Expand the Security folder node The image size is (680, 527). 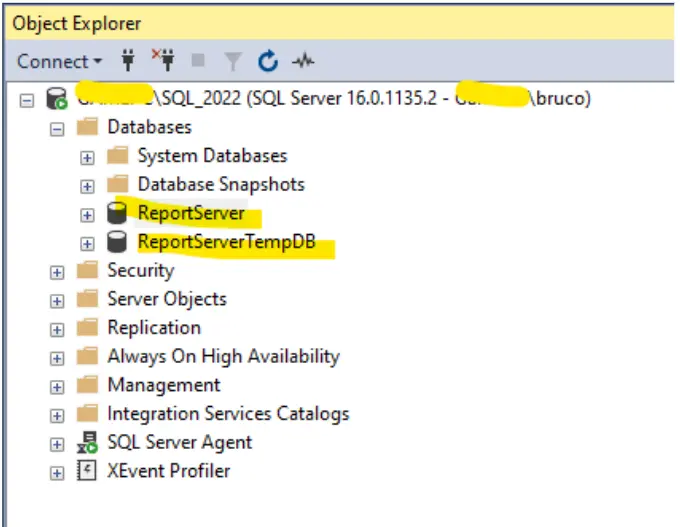(57, 272)
